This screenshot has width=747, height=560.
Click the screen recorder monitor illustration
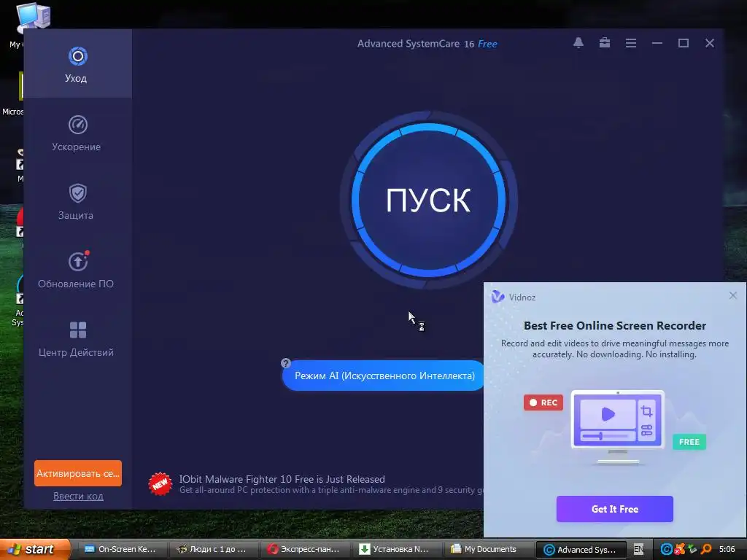coord(617,426)
